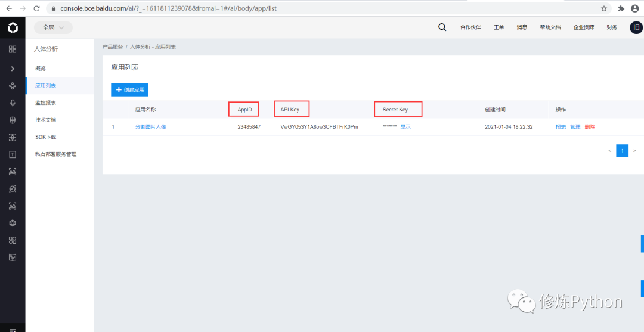The image size is (644, 332).
Task: Open the face recognition scan icon
Action: [x=13, y=138]
